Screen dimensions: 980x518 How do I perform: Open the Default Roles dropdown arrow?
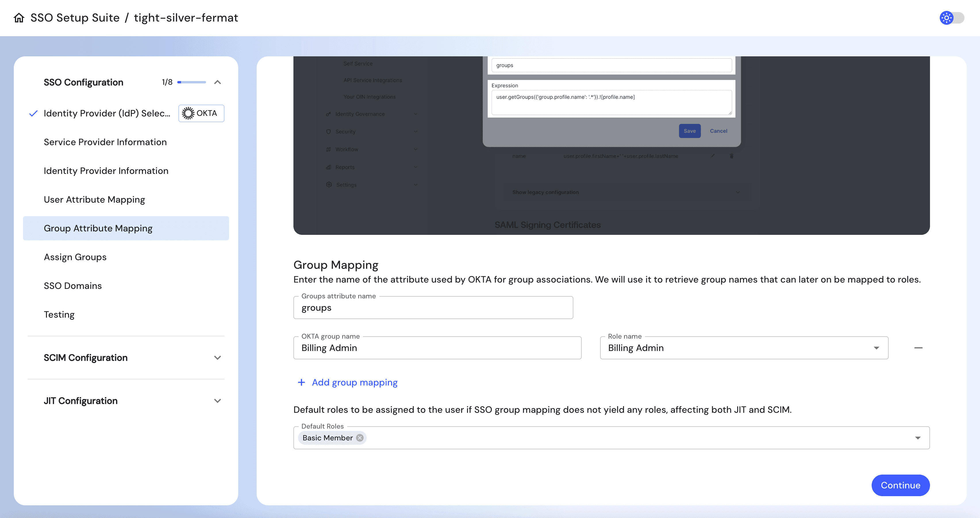click(x=918, y=438)
